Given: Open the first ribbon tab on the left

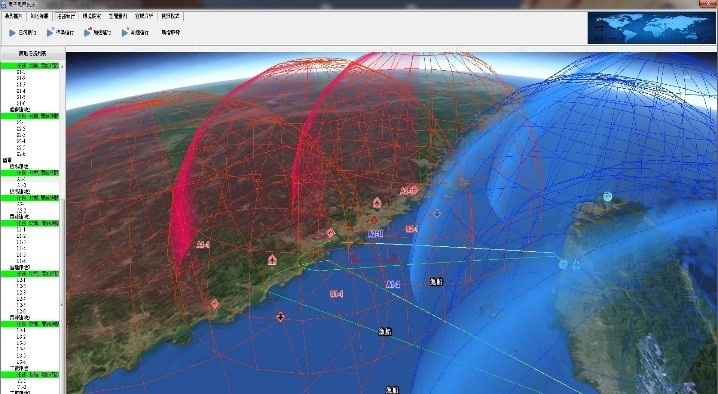Looking at the screenshot, I should (x=13, y=16).
